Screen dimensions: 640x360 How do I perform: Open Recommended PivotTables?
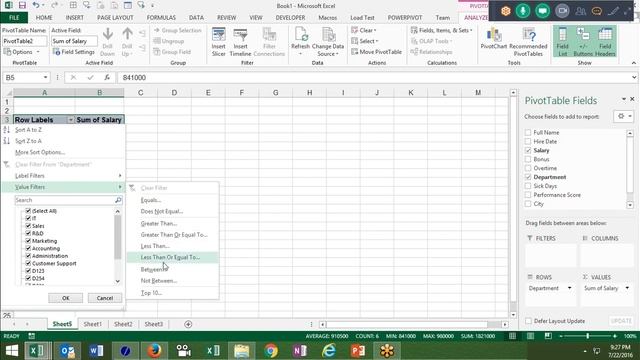528,42
